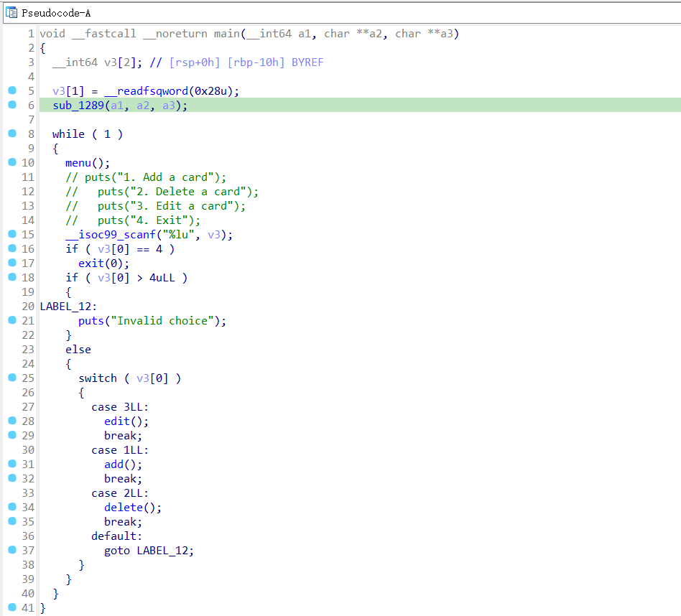Click line number 41 in the gutter
The height and width of the screenshot is (616, 681).
click(x=27, y=608)
